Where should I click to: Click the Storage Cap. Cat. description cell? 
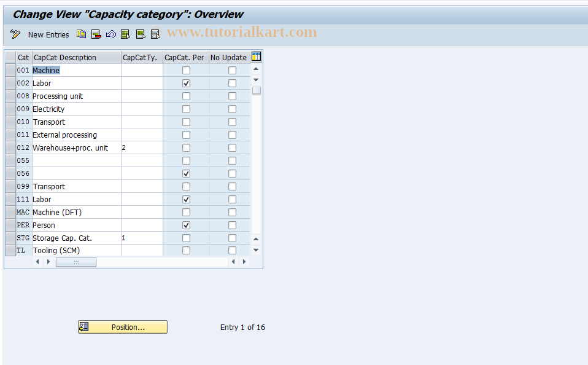77,238
